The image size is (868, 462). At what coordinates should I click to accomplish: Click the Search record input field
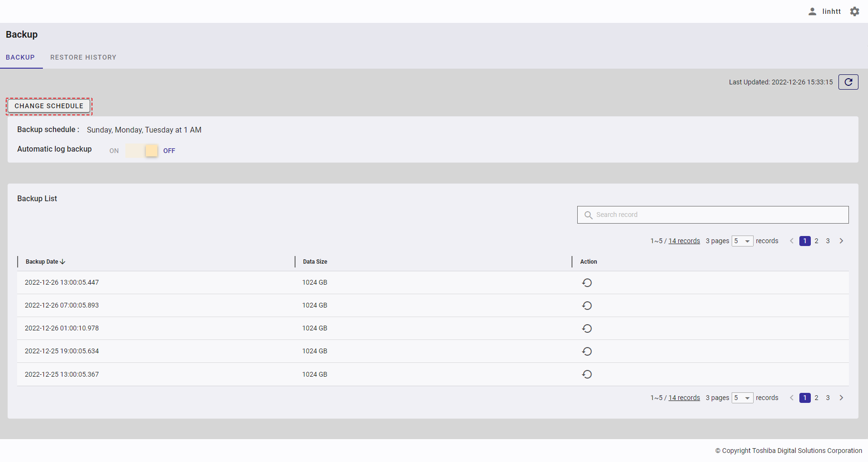[713, 215]
